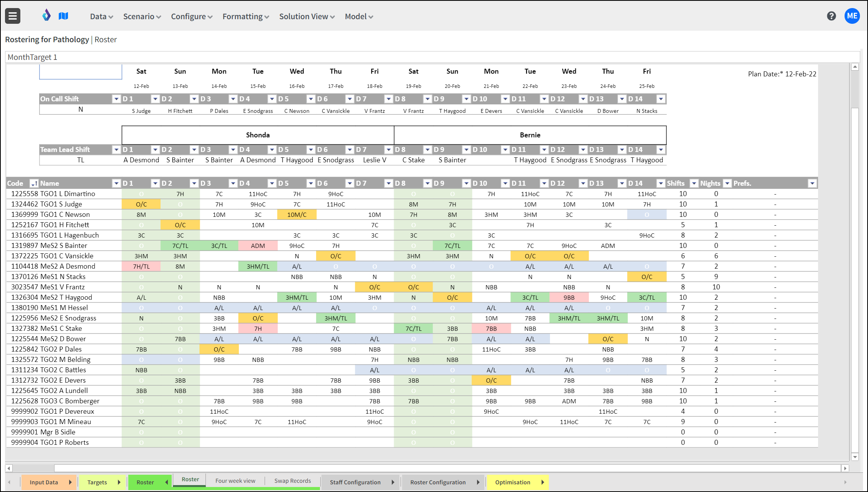868x492 pixels.
Task: Switch to Swap Records tab
Action: pyautogui.click(x=293, y=480)
